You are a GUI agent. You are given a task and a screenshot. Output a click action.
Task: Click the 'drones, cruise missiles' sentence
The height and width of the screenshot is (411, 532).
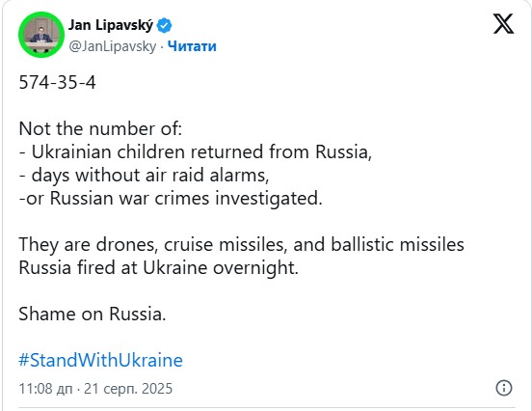pyautogui.click(x=241, y=244)
